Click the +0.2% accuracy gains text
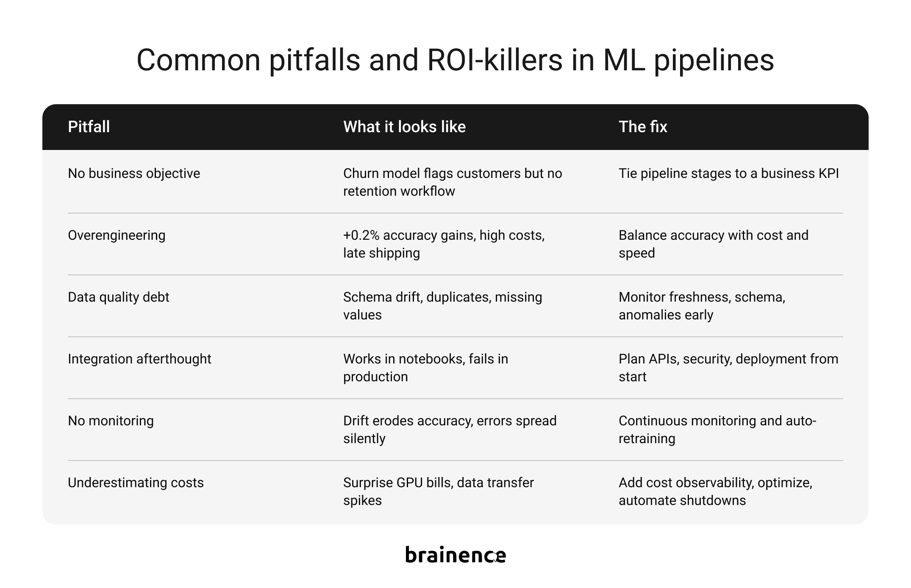The image size is (911, 588). click(444, 244)
